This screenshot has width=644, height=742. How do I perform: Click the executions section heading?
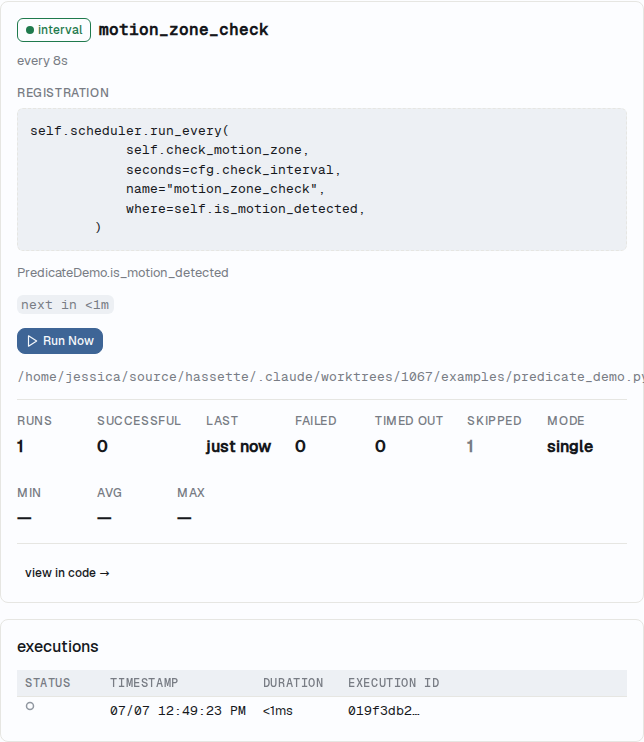point(58,646)
